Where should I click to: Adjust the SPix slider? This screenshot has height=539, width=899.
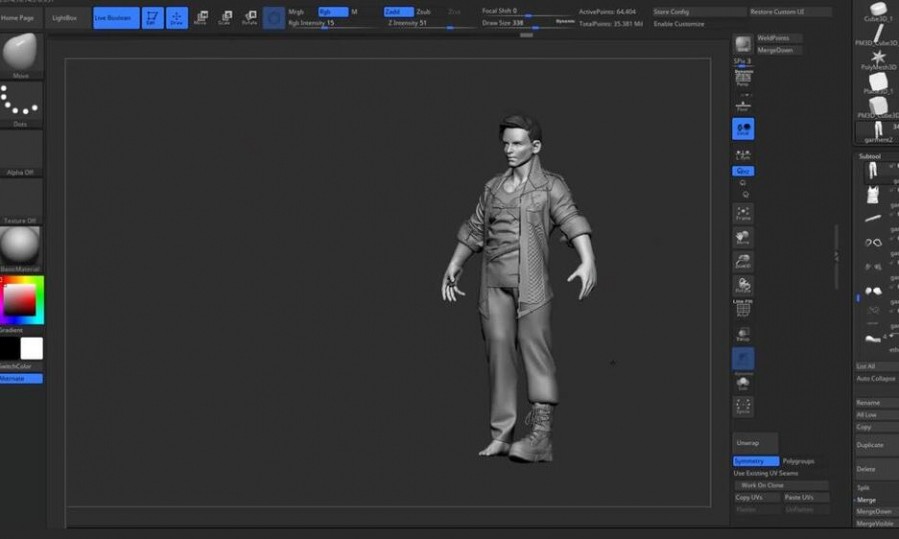743,62
